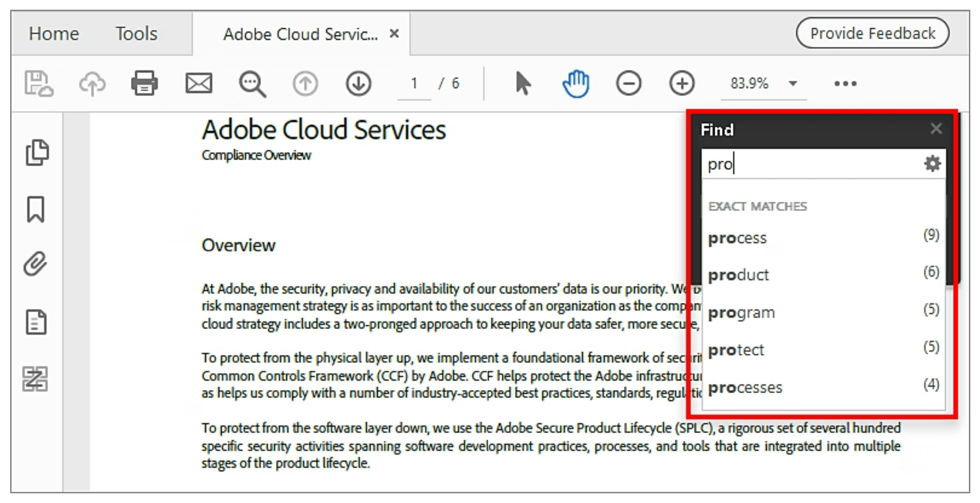Image resolution: width=980 pixels, height=503 pixels.
Task: Open Find search options gear
Action: click(x=932, y=163)
